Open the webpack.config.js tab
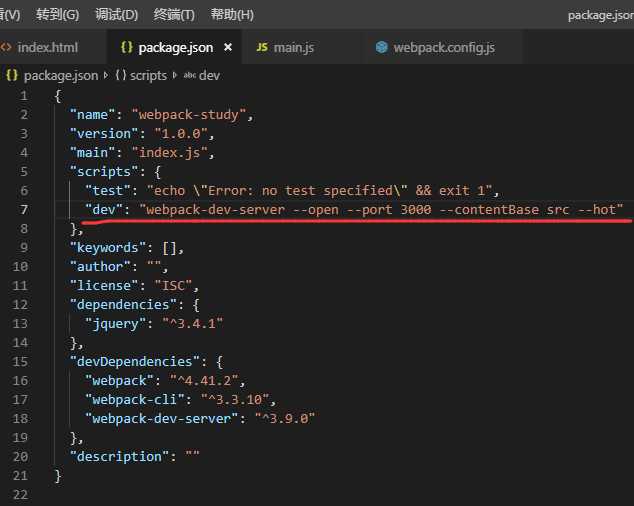 click(x=444, y=48)
